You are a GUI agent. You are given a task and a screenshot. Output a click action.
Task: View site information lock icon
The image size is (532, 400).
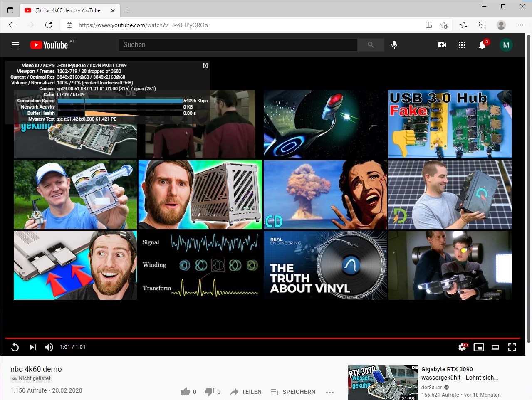coord(69,25)
